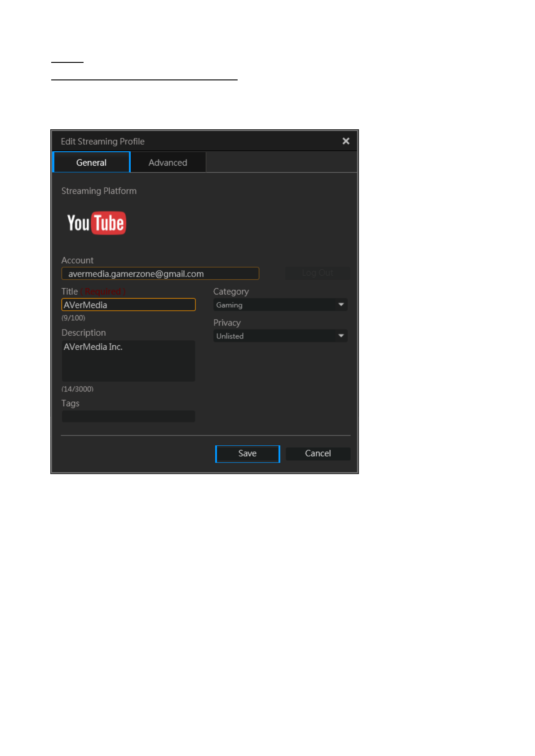Switch to the General tab

(x=91, y=163)
